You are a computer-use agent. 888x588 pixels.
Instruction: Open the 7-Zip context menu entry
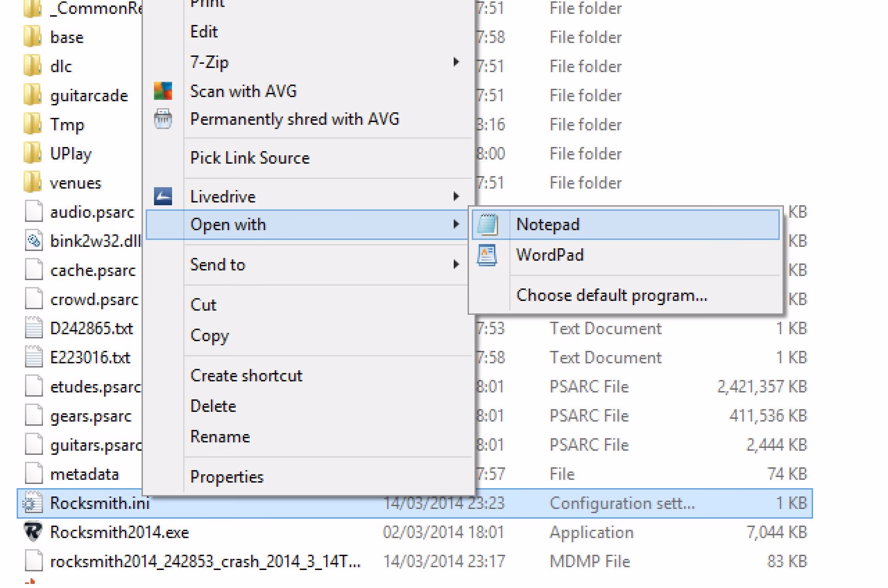210,62
